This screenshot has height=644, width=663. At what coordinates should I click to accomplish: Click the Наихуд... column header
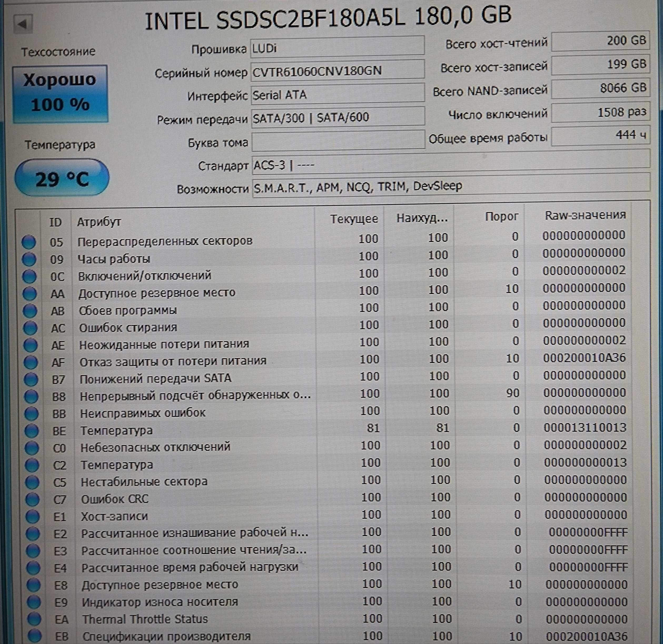[x=422, y=218]
